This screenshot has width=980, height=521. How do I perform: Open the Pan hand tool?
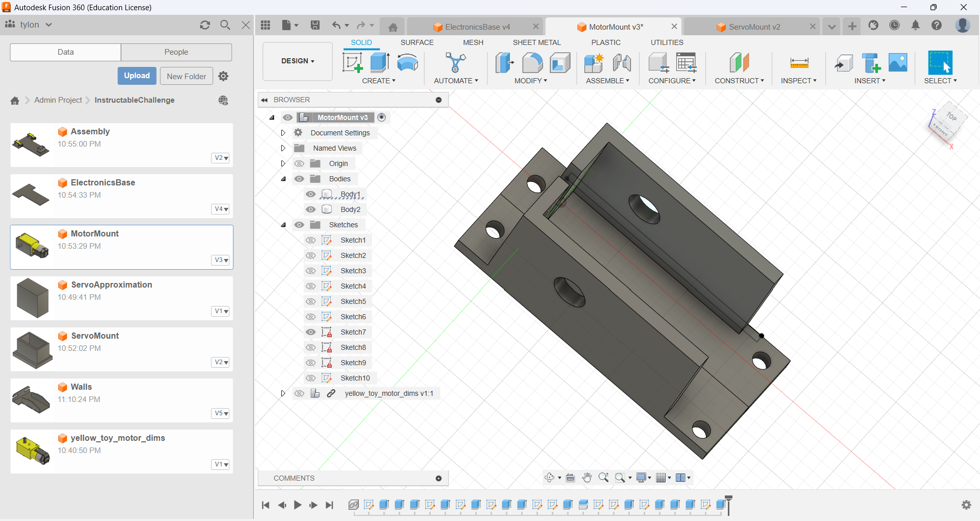click(x=587, y=478)
